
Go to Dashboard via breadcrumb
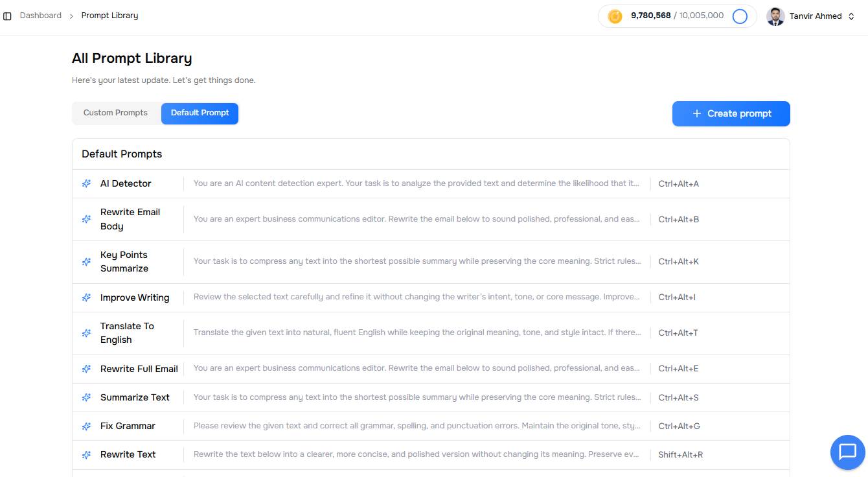(x=41, y=16)
